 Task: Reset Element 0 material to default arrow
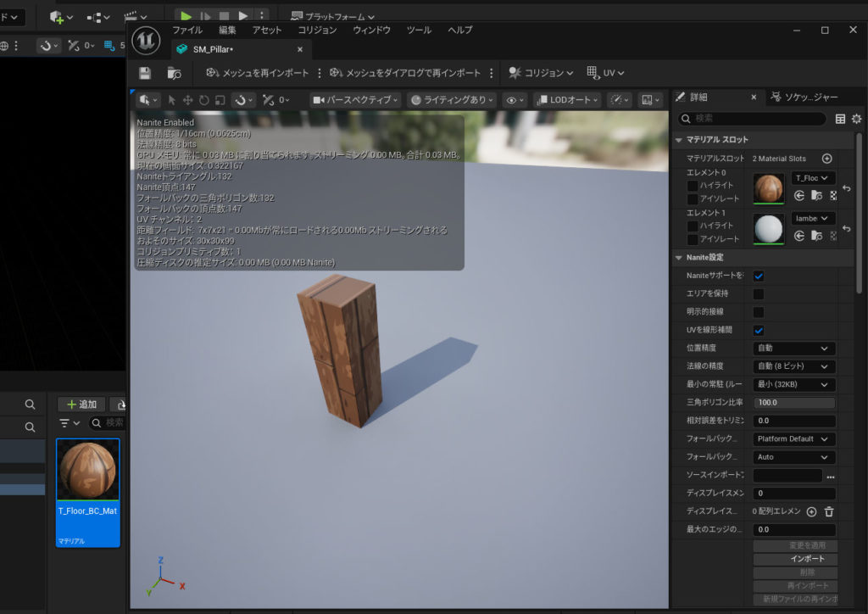pos(846,188)
